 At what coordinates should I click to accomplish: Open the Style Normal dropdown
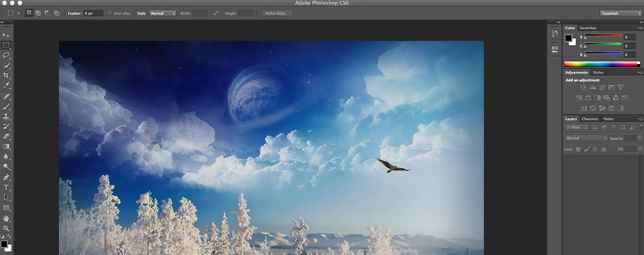163,13
